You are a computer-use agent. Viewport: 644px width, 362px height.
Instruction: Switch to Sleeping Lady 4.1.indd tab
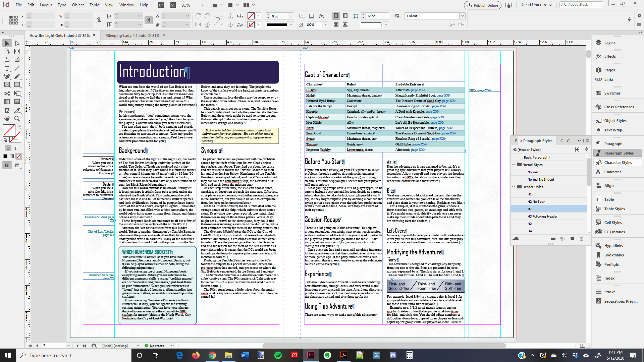(132, 36)
